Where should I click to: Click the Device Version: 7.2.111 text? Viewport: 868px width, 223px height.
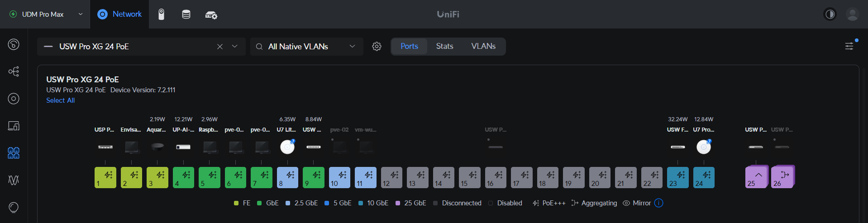click(143, 90)
